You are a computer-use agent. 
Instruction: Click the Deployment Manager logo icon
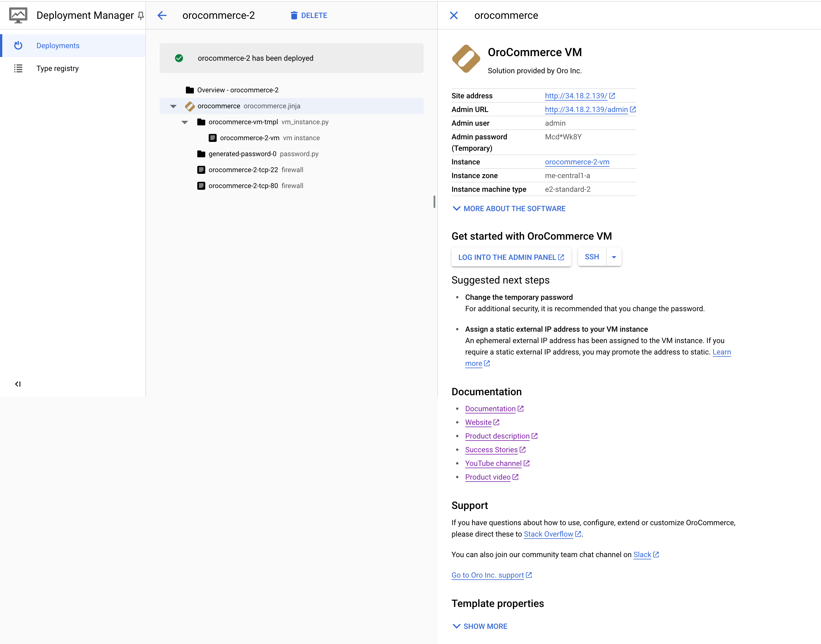click(x=18, y=15)
